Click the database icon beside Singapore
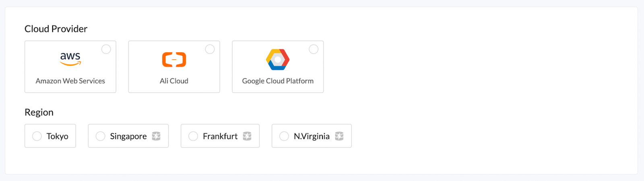The height and width of the screenshot is (181, 644). coord(156,136)
